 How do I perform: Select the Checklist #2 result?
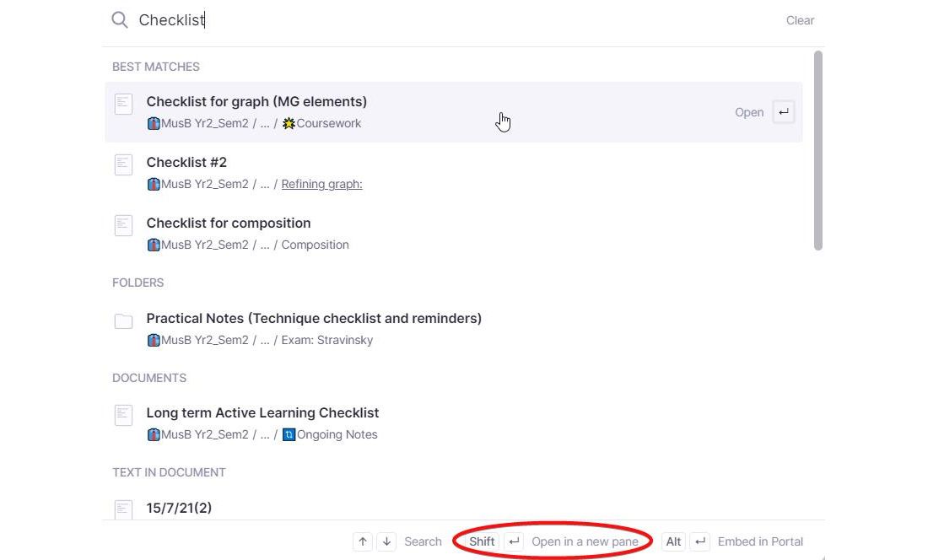(x=186, y=163)
